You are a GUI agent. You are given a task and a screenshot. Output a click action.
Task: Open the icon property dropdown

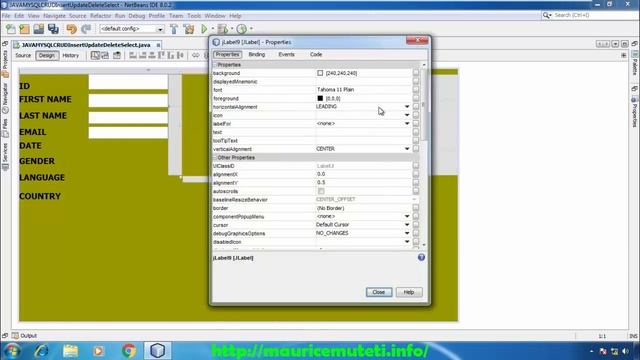pyautogui.click(x=407, y=115)
